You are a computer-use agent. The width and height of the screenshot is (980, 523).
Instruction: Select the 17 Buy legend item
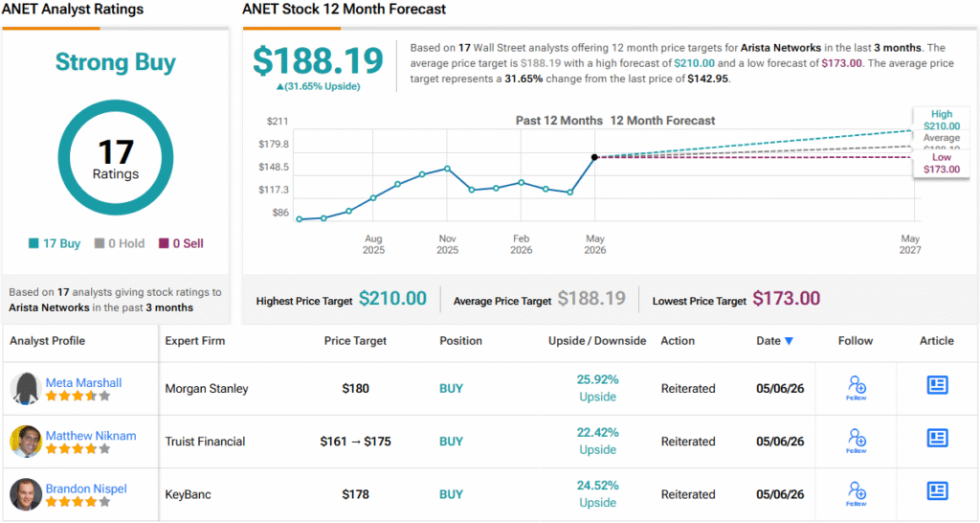[55, 243]
